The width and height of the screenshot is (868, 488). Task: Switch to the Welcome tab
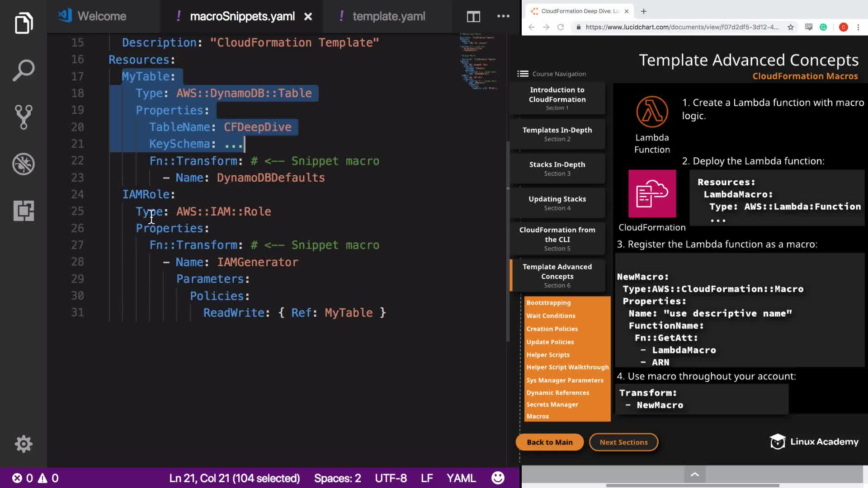(102, 17)
